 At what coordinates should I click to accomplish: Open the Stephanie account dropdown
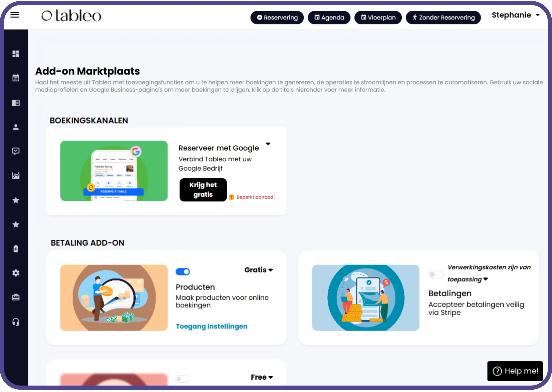coord(516,15)
